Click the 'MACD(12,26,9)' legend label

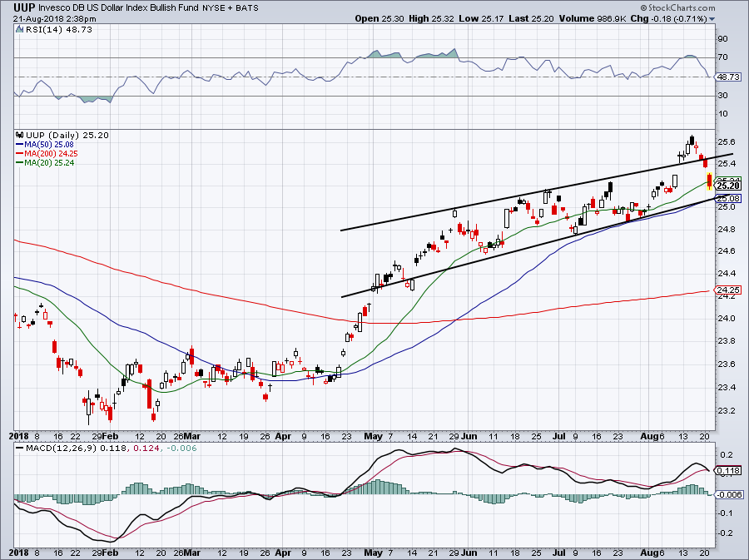pyautogui.click(x=62, y=448)
